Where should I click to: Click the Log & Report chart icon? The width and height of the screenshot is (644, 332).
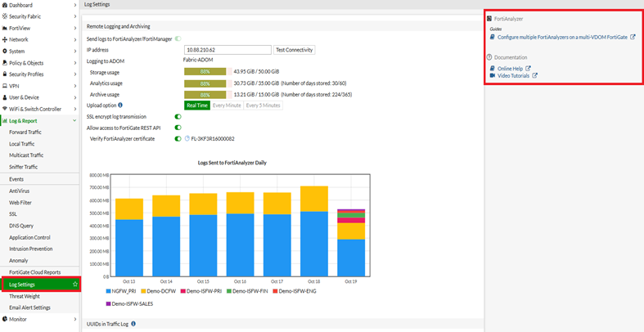5,121
